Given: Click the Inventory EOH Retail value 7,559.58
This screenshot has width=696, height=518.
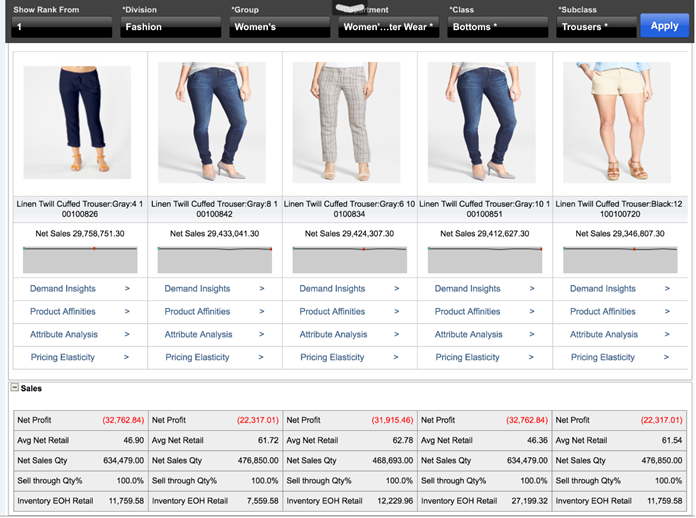Looking at the screenshot, I should click(x=263, y=501).
